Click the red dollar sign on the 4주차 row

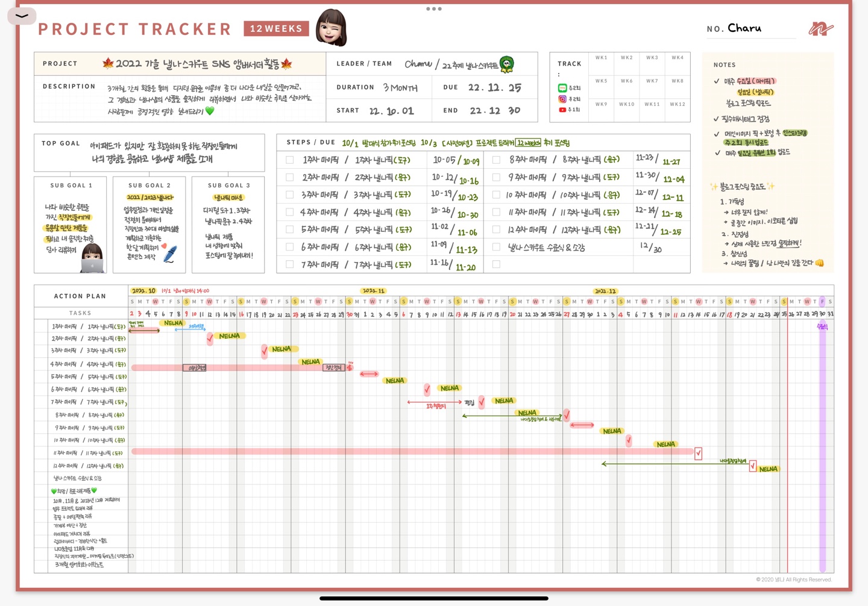pyautogui.click(x=350, y=366)
